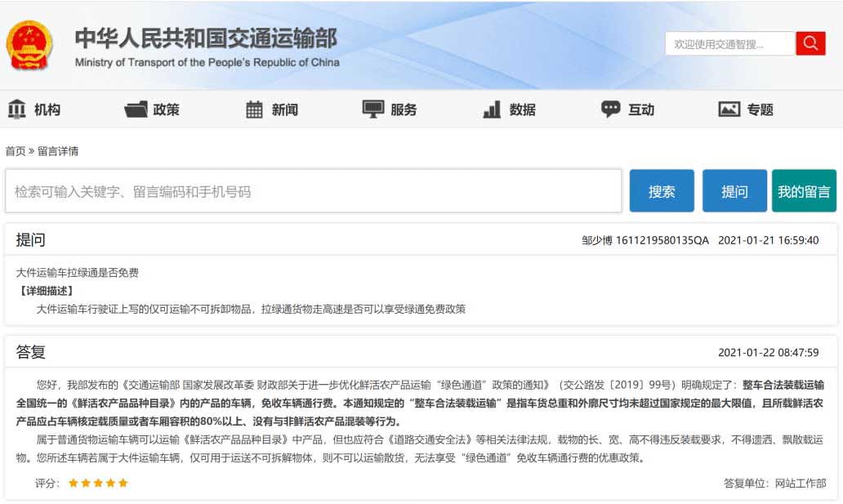Click the 留言详情 breadcrumb

58,151
